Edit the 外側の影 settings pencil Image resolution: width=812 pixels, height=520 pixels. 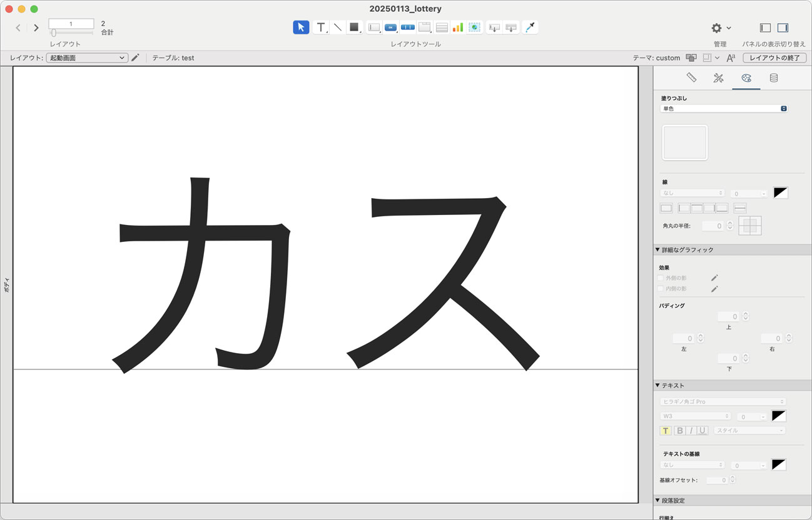(714, 277)
